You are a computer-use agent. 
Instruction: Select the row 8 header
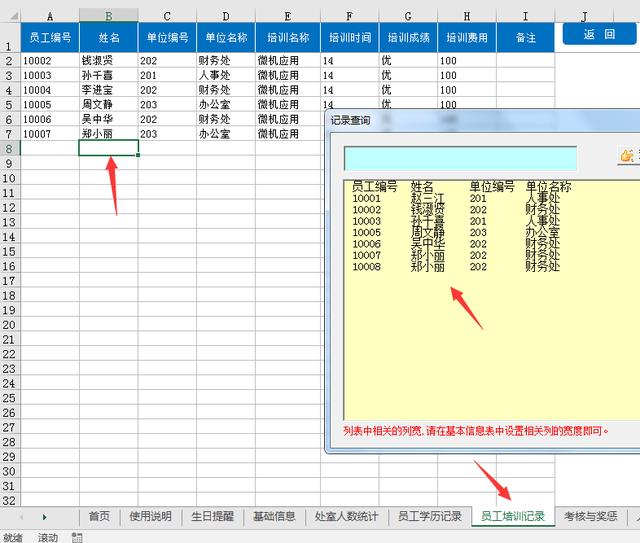coord(10,149)
